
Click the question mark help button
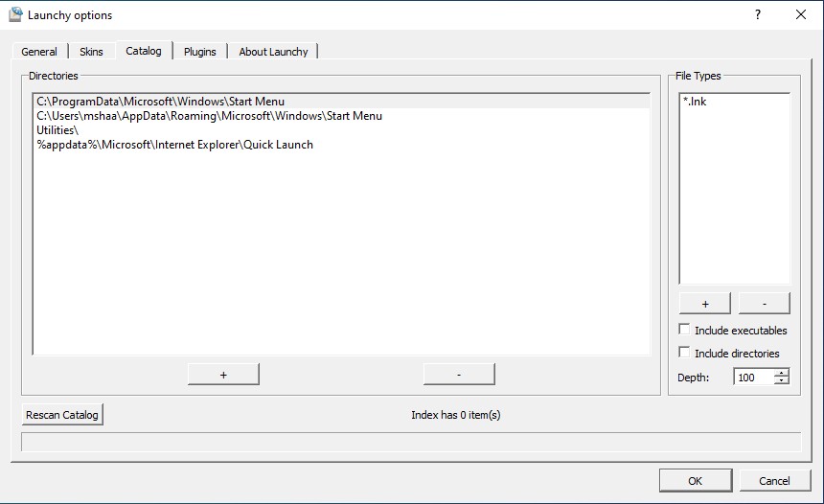tap(757, 14)
